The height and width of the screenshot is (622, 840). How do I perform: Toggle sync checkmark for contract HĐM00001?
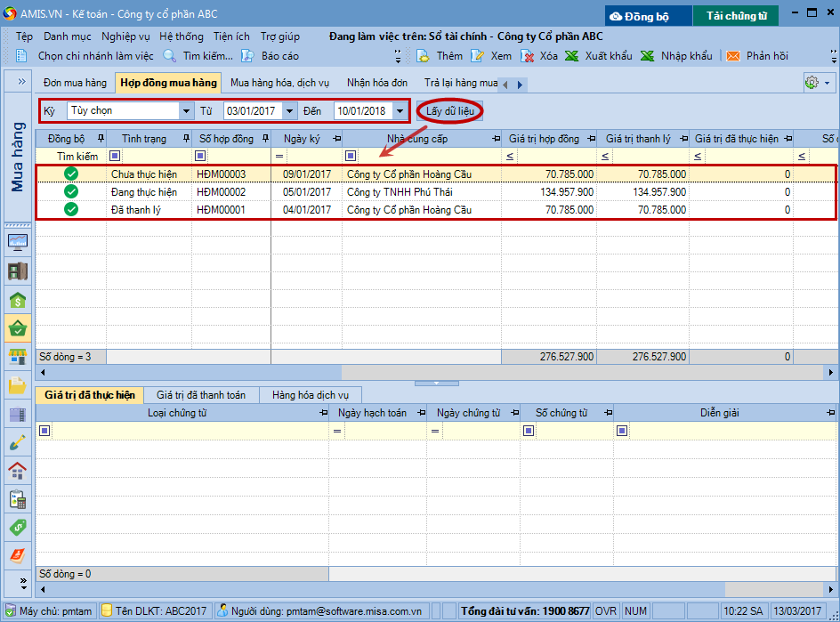tap(71, 209)
